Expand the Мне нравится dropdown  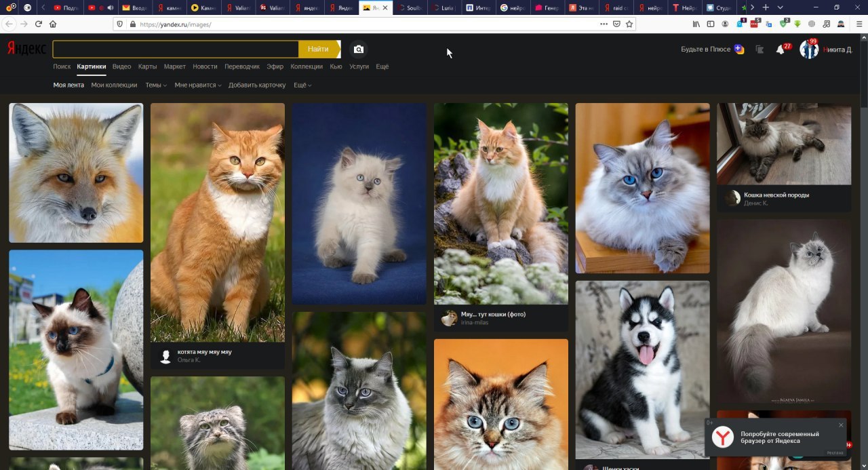(x=198, y=85)
